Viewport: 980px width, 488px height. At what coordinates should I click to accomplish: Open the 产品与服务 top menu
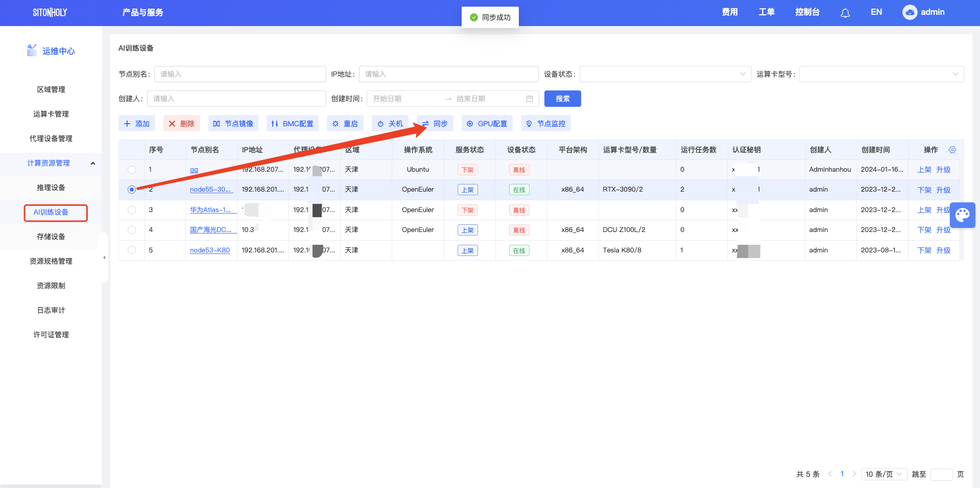tap(143, 12)
